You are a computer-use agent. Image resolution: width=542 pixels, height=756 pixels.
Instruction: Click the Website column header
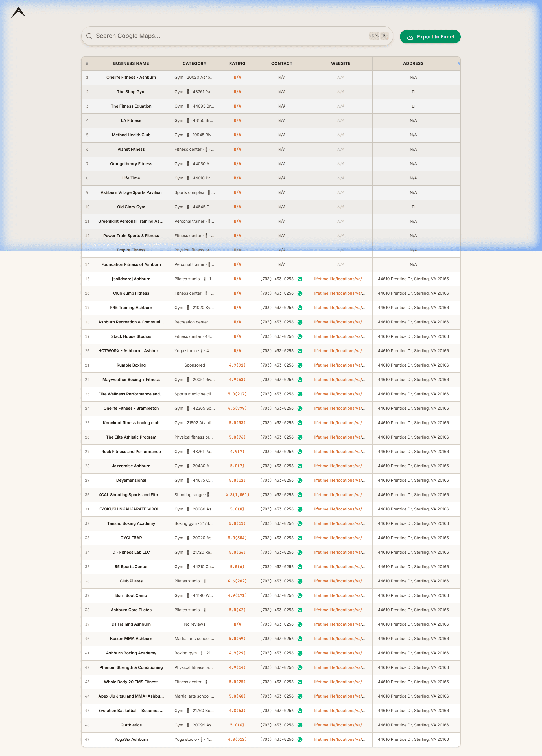pyautogui.click(x=340, y=63)
